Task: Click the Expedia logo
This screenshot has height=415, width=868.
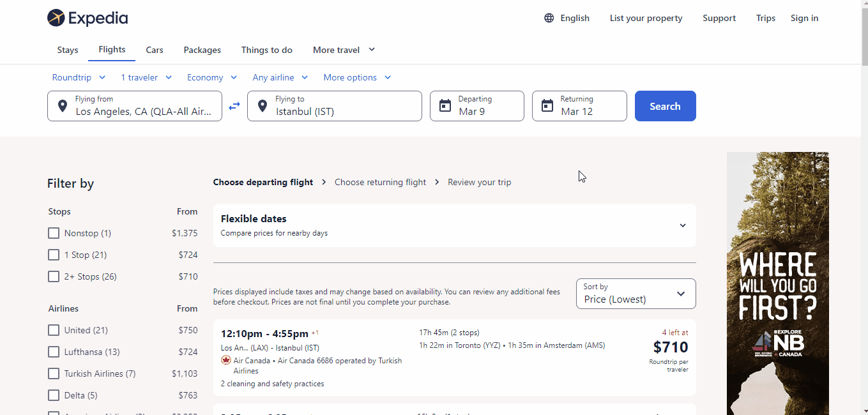Action: [88, 18]
